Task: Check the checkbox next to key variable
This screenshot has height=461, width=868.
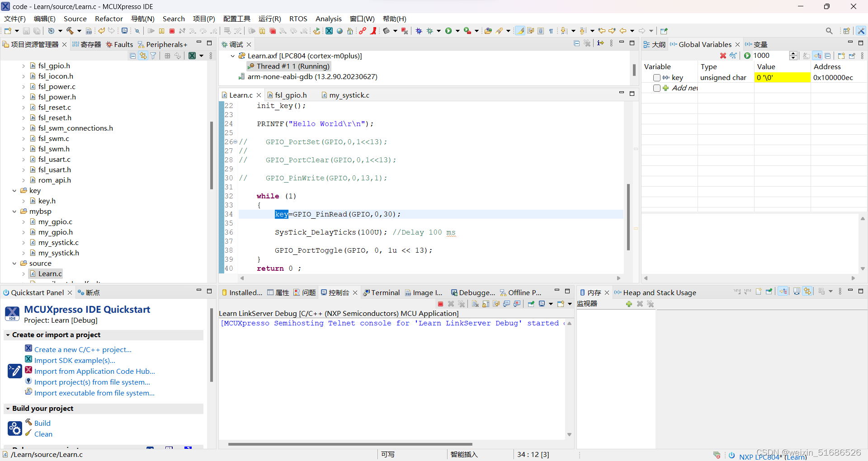Action: [657, 78]
